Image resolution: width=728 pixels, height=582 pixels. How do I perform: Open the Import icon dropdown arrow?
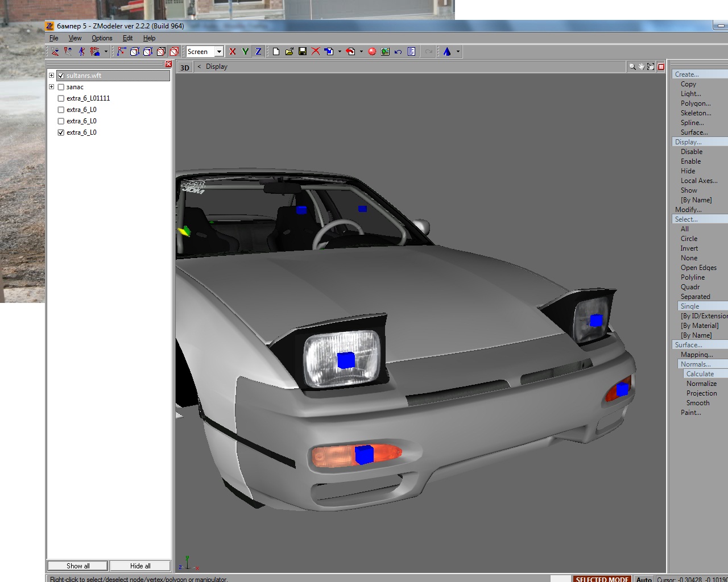340,51
